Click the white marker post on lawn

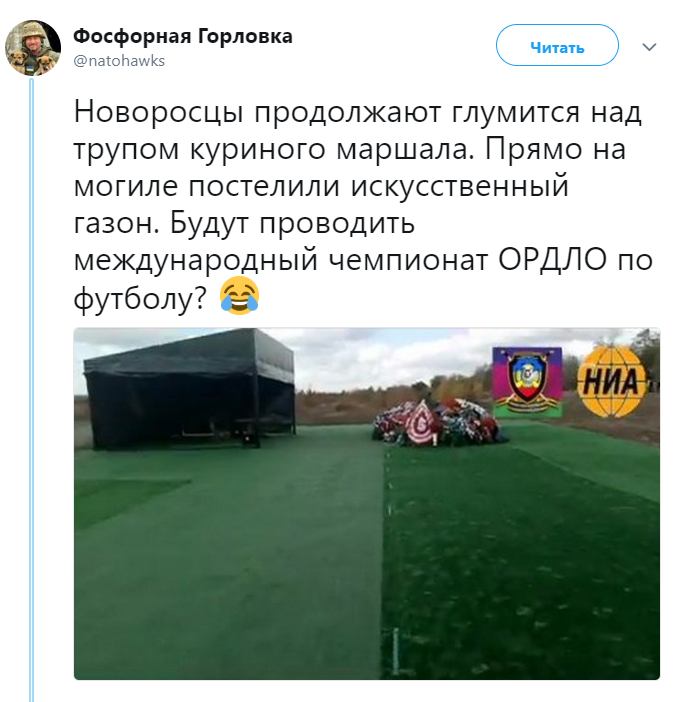tap(395, 651)
